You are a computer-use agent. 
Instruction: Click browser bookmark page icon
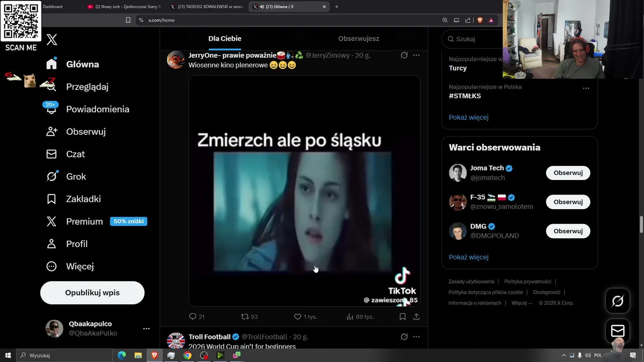[128, 20]
